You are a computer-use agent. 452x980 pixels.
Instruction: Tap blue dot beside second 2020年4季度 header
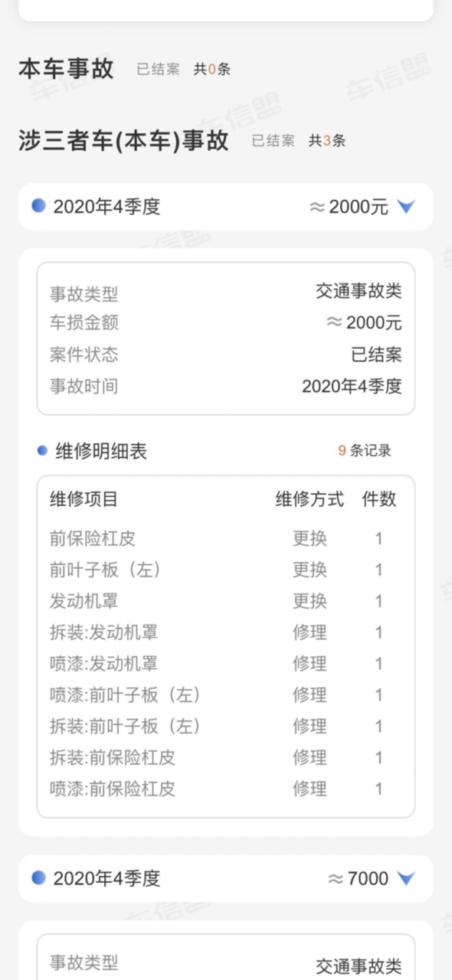(x=38, y=877)
